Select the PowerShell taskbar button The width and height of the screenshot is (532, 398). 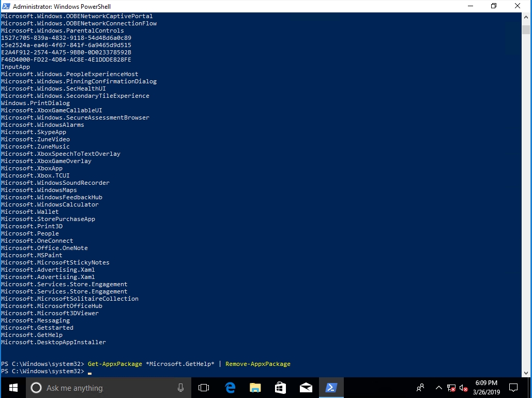point(331,388)
